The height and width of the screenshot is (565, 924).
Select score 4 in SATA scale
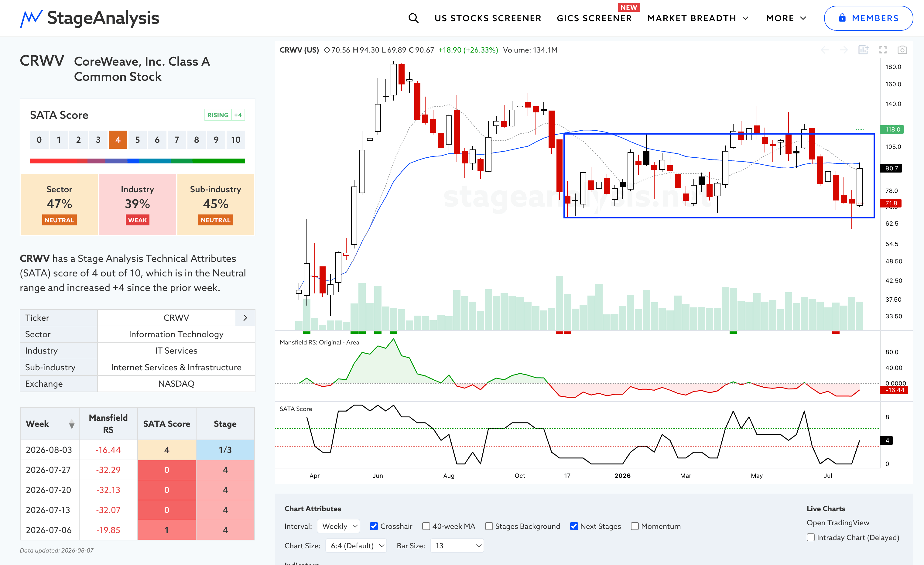point(118,140)
